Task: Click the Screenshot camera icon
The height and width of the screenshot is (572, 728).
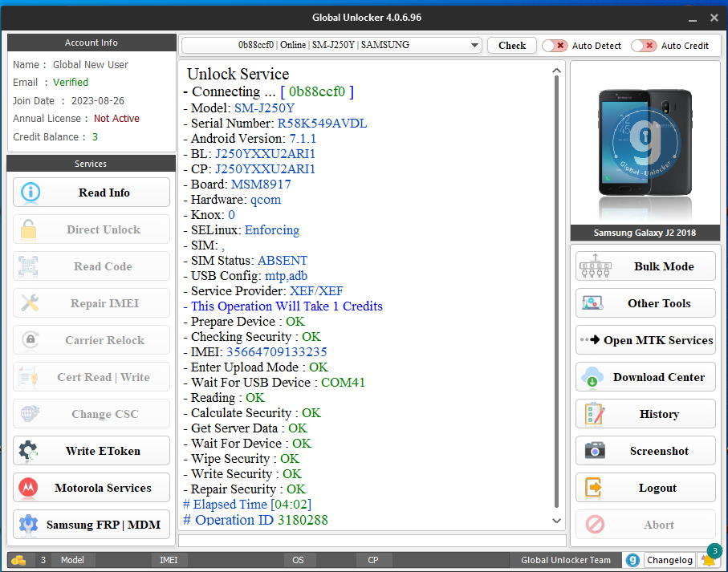Action: pos(595,450)
